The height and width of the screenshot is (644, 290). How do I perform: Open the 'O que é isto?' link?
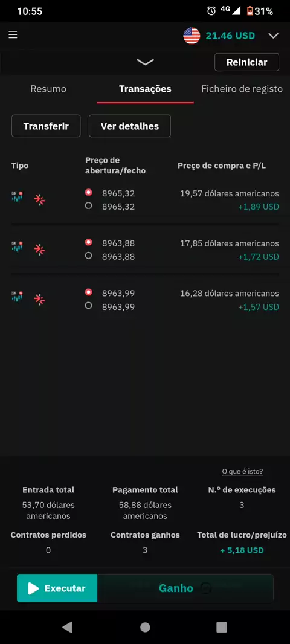coord(242,471)
